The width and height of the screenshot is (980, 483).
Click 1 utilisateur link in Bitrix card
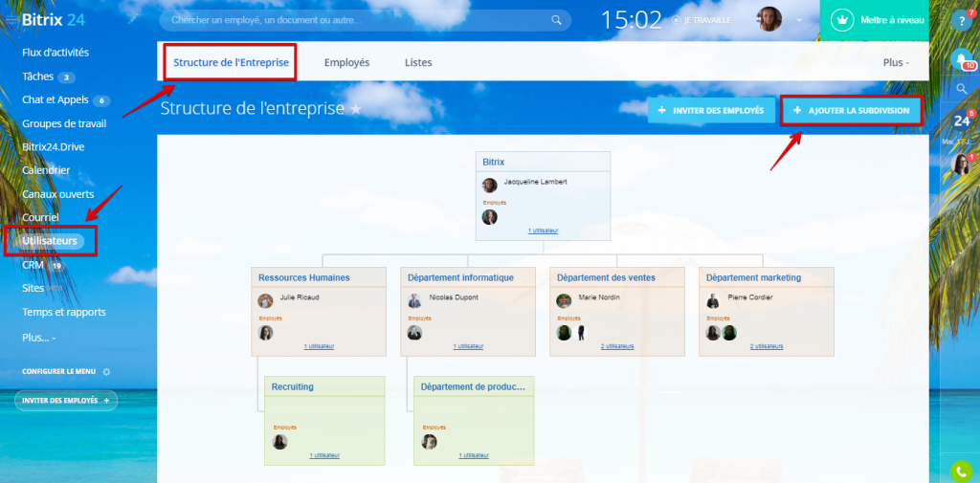click(544, 231)
